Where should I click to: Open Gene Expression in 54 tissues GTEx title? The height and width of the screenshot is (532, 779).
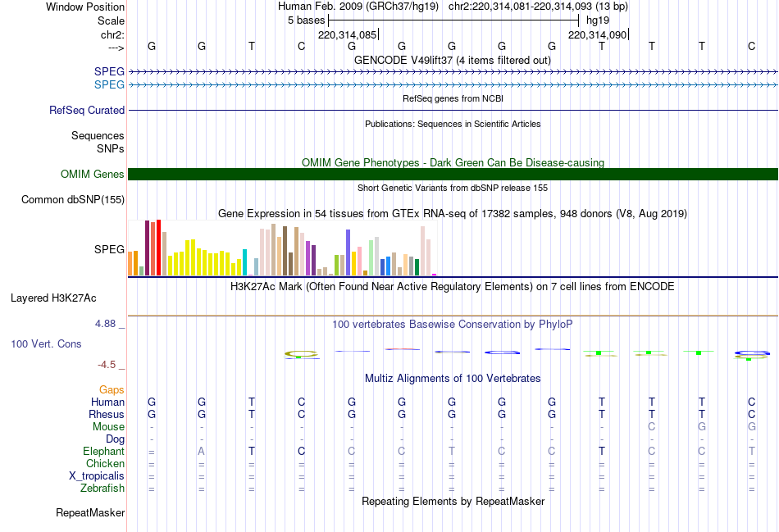pyautogui.click(x=453, y=214)
